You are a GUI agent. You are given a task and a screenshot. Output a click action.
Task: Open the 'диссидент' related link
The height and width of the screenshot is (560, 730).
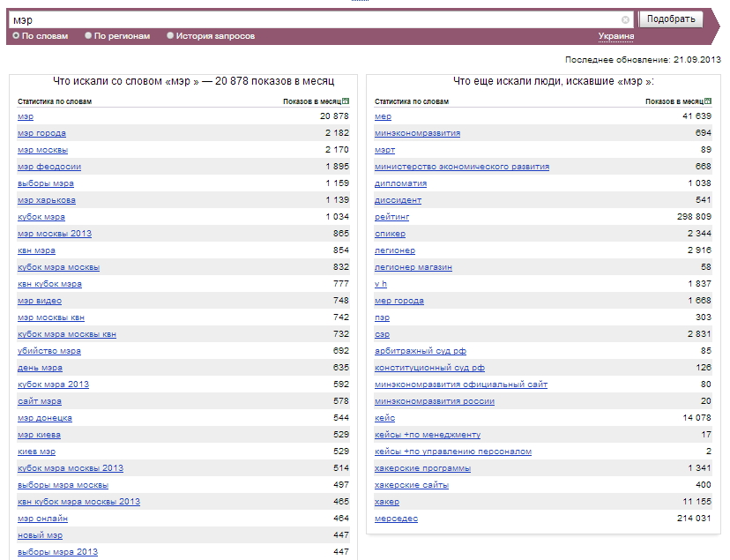point(398,200)
